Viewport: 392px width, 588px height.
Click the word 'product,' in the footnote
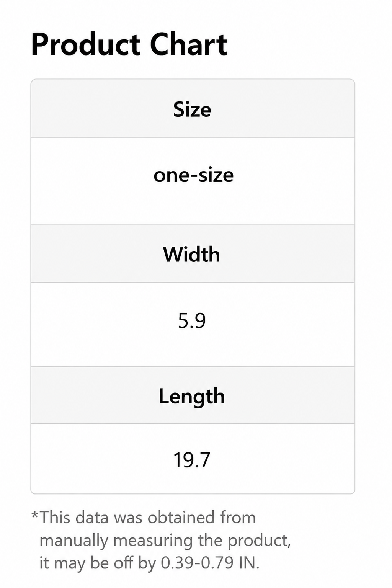(259, 541)
